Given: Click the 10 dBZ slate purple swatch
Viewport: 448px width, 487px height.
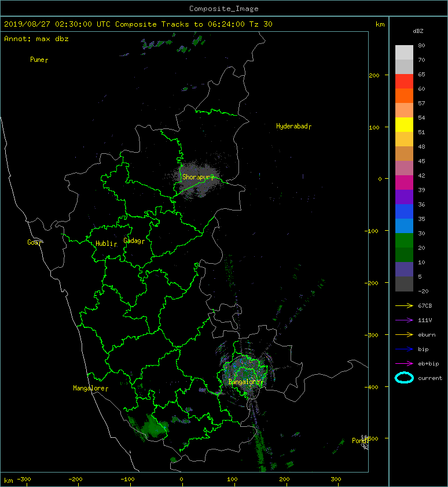Looking at the screenshot, I should click(x=404, y=270).
